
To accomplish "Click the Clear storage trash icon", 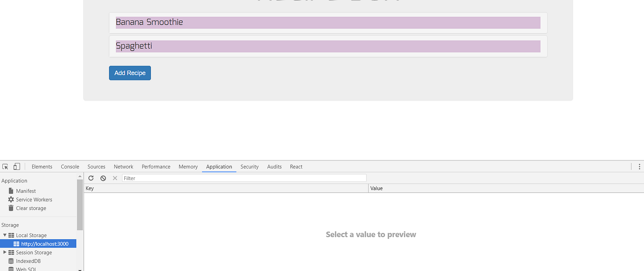I will (x=11, y=208).
